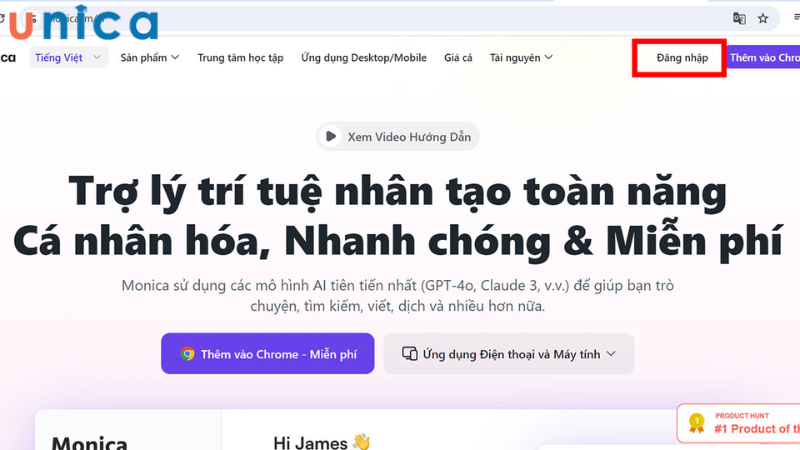Click the translate page icon in address bar

pyautogui.click(x=739, y=19)
